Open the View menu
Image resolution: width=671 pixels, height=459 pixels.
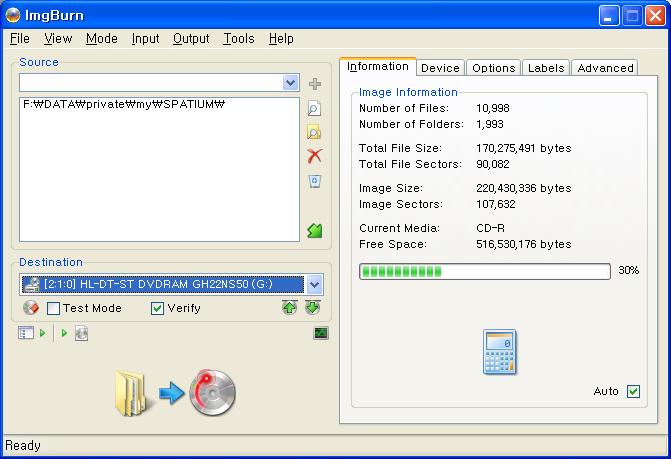click(58, 39)
